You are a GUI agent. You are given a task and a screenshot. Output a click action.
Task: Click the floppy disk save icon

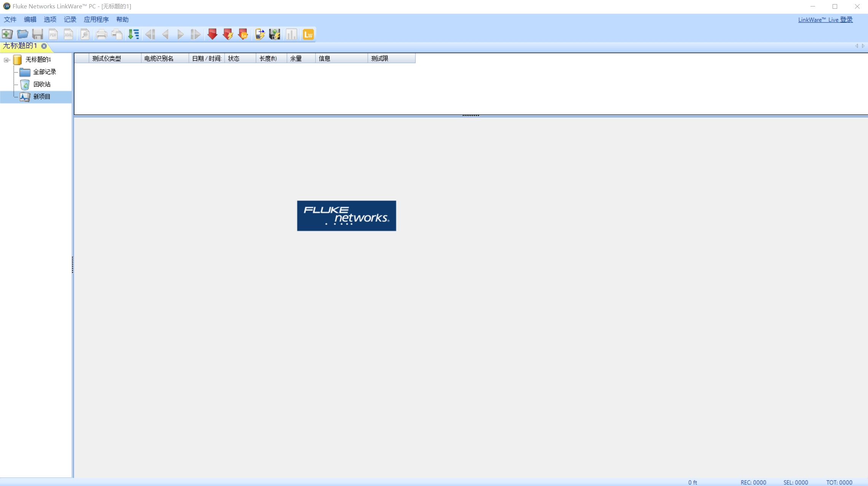[x=38, y=34]
